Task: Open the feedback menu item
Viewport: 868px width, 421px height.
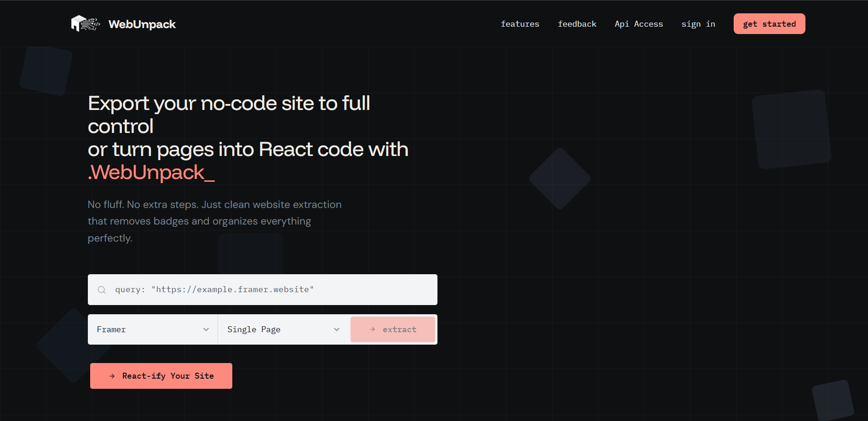Action: click(x=577, y=23)
